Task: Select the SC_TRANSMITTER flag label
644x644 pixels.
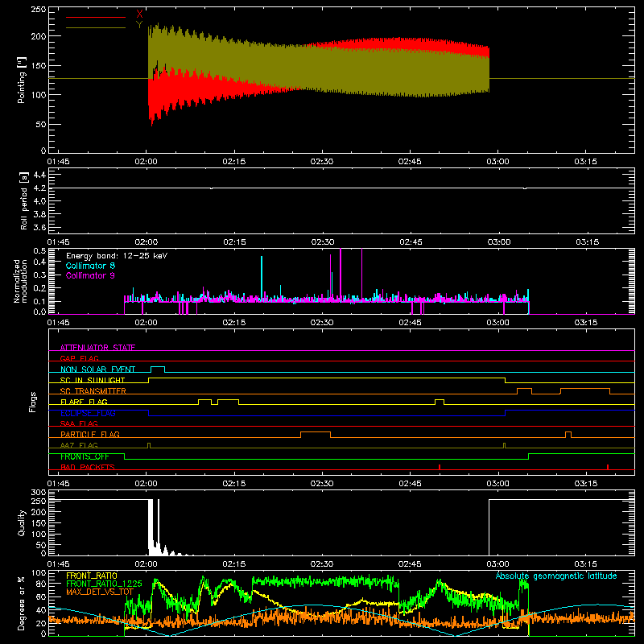Action: coord(93,390)
